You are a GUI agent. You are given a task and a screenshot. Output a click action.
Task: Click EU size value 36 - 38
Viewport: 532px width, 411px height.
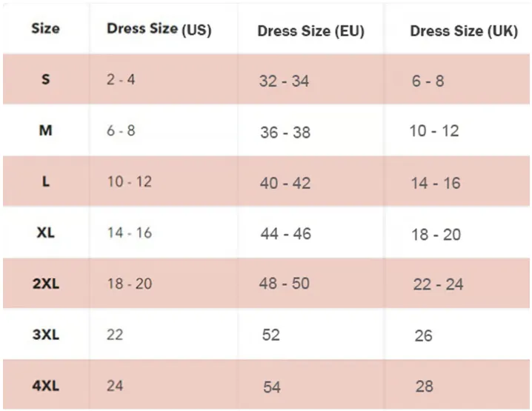(x=285, y=133)
